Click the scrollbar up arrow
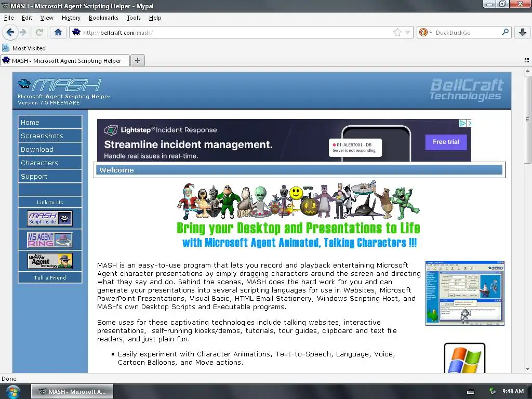532x399 pixels. click(527, 71)
